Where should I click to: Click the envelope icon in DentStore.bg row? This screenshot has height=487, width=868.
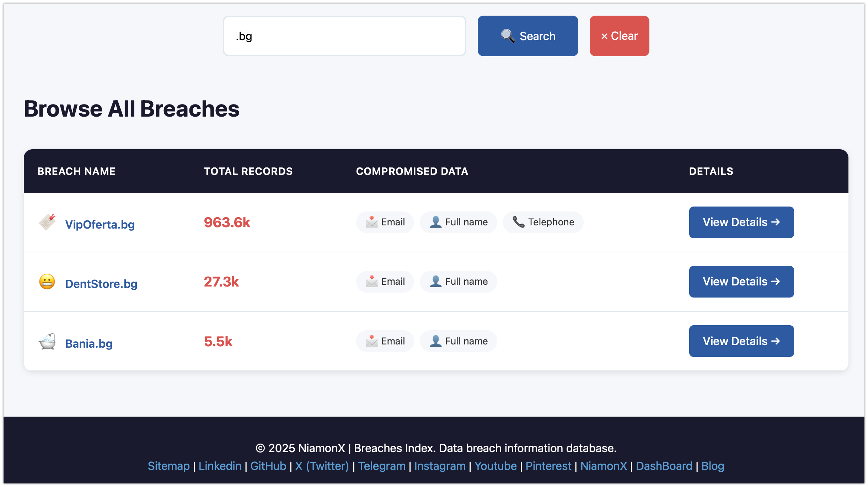click(372, 282)
